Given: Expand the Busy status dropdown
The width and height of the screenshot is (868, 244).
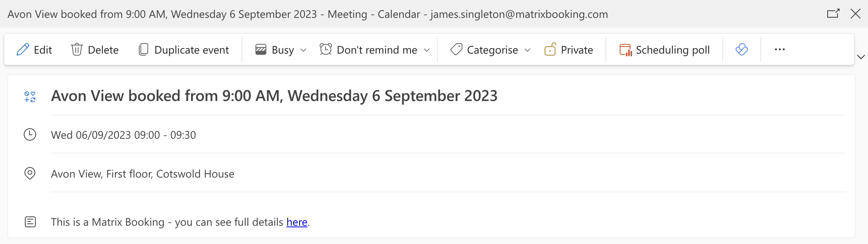Looking at the screenshot, I should [304, 50].
